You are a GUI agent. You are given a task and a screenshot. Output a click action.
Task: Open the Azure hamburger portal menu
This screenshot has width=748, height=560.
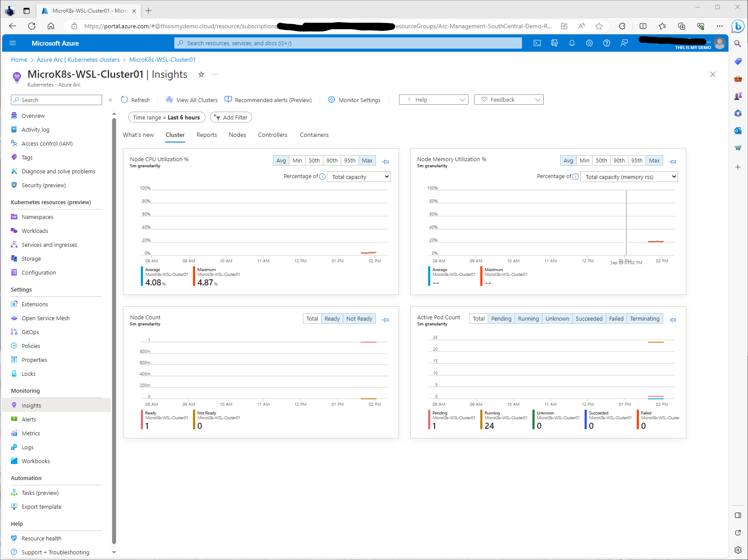13,43
